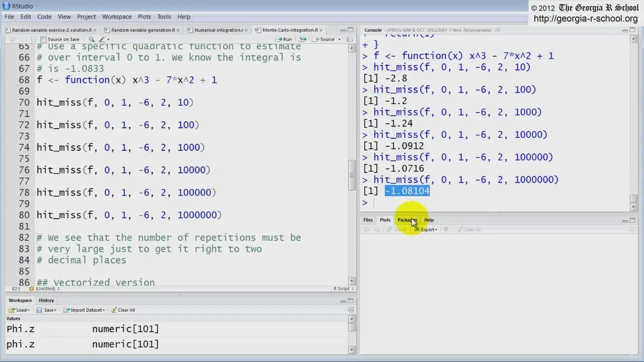Click the Console scrollbar thumb
Viewport: 644px width, 362px height.
pyautogui.click(x=634, y=199)
